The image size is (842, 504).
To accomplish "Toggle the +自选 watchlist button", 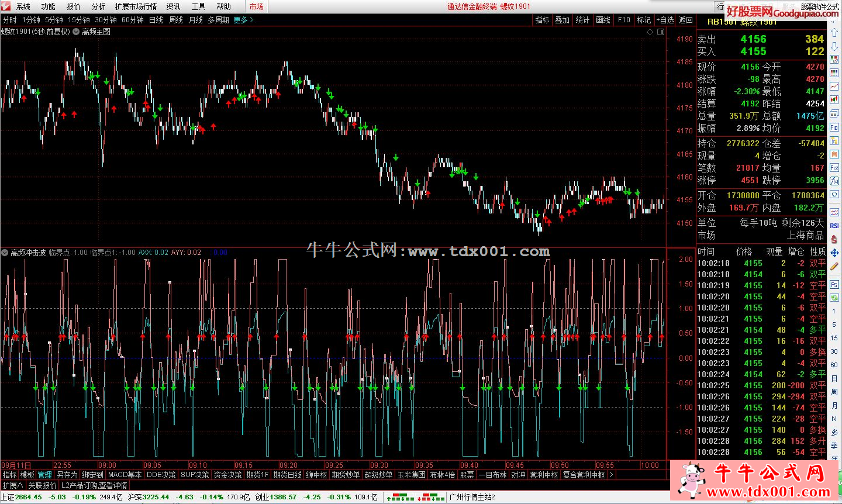I will tap(665, 20).
